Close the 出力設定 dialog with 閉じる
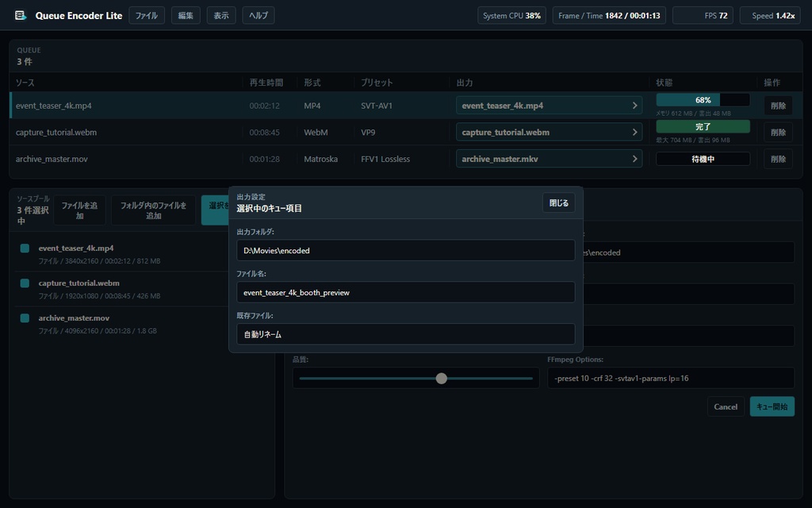812x508 pixels. tap(559, 202)
